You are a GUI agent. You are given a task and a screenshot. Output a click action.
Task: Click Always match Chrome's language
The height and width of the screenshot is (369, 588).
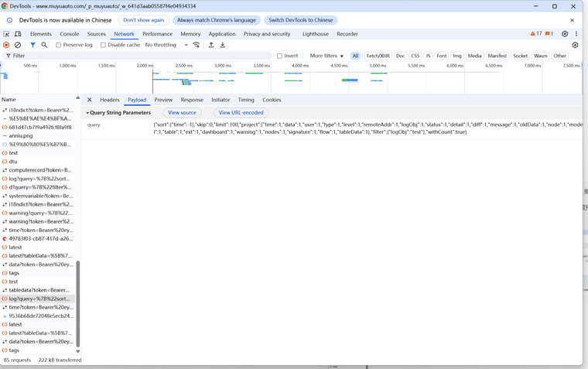tap(217, 20)
